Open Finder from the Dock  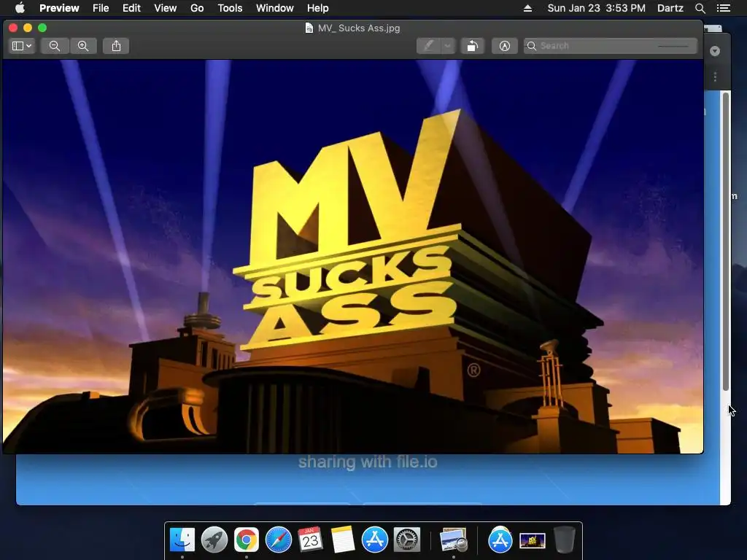tap(182, 540)
